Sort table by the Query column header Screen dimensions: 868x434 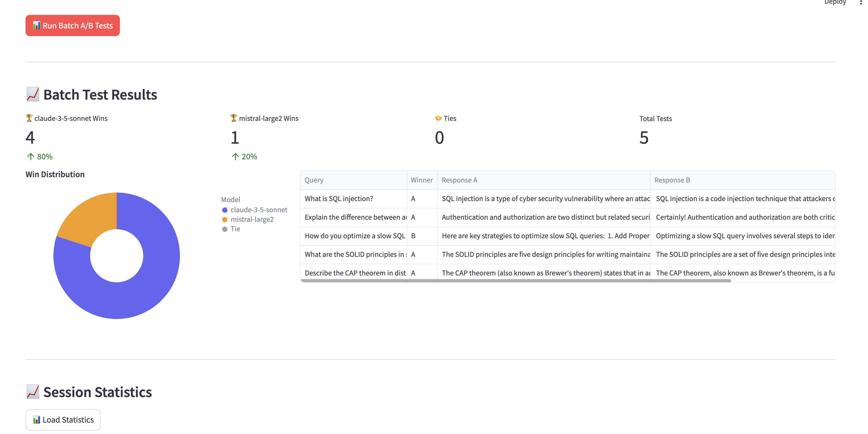tap(314, 180)
